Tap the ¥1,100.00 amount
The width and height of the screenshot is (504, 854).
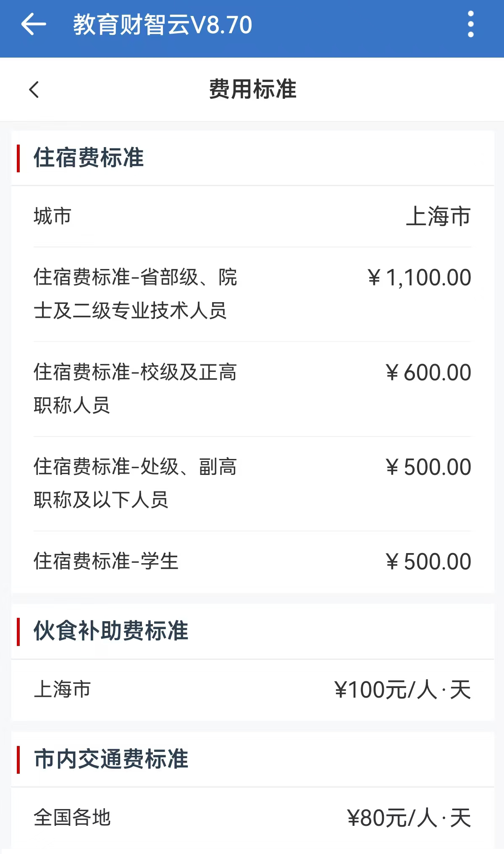point(419,278)
